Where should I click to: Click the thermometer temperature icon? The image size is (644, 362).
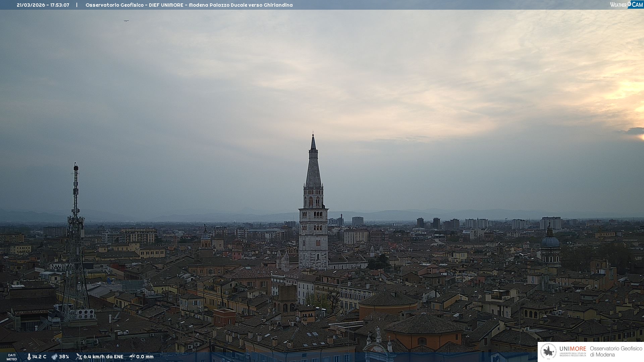click(29, 357)
